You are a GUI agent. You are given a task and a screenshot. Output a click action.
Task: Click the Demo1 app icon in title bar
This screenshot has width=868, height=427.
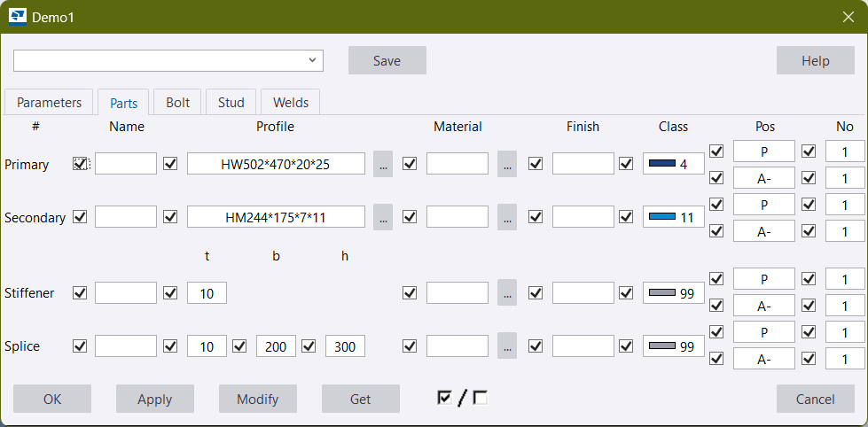pos(18,17)
